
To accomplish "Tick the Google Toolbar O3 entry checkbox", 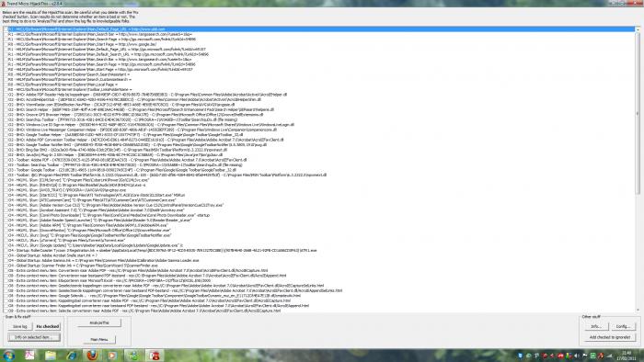I will pyautogui.click(x=6, y=170).
